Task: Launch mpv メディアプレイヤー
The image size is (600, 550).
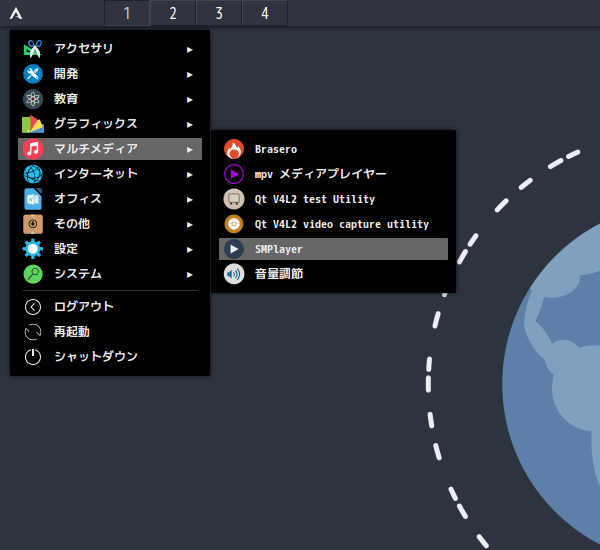Action: point(333,174)
